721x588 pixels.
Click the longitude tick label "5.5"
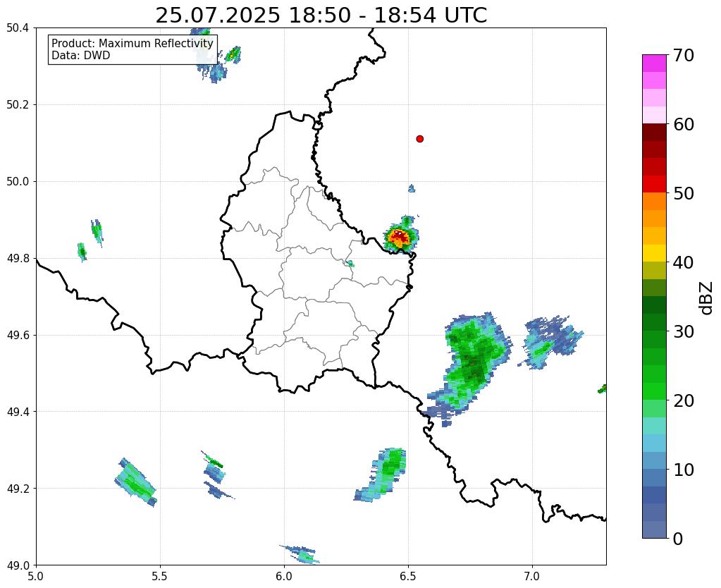[160, 577]
